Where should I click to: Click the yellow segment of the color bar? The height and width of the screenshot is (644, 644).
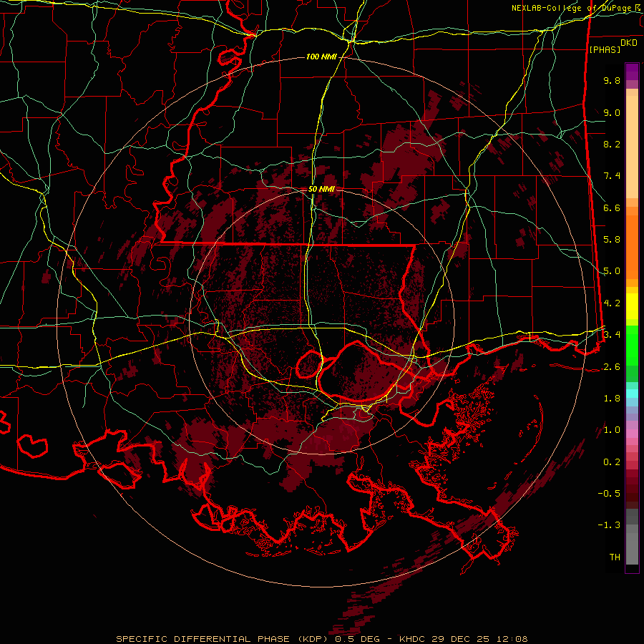632,306
